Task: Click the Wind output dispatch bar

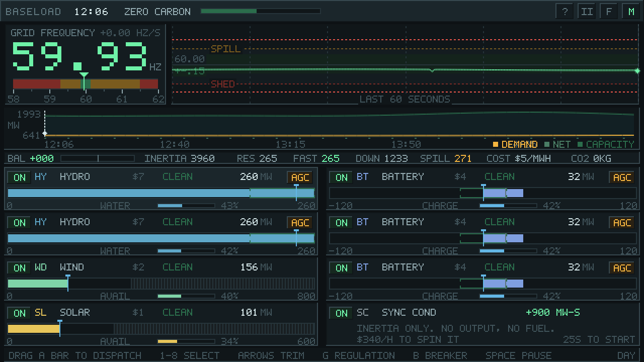Action: coord(161,284)
